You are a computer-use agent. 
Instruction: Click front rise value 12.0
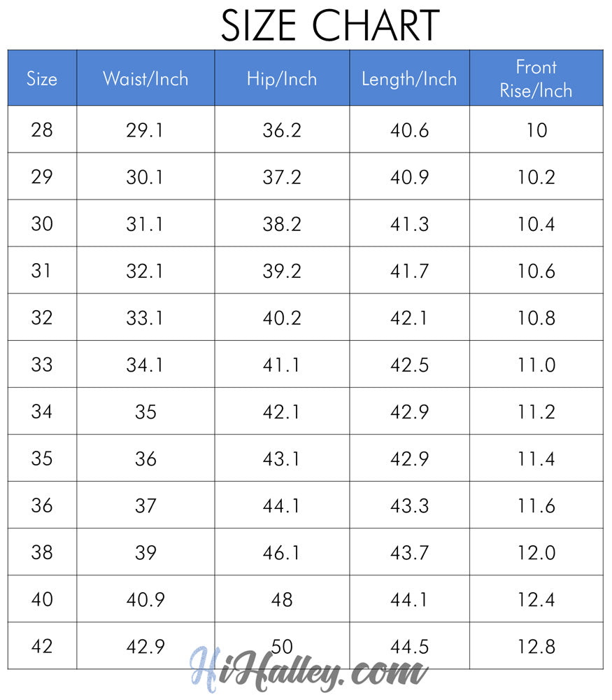[536, 553]
